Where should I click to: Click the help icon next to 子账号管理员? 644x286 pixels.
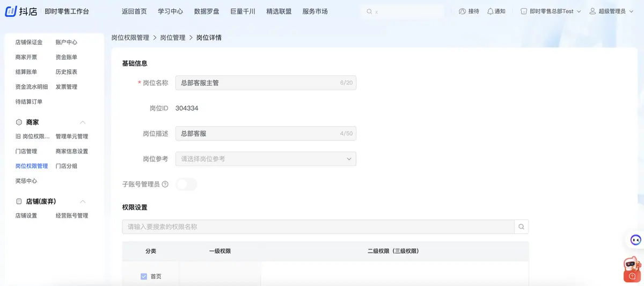[165, 184]
